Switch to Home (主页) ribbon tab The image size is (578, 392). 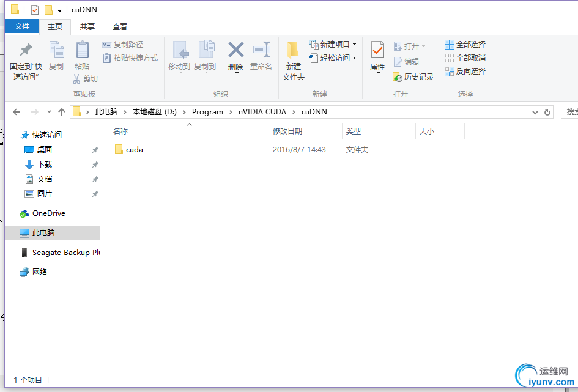pyautogui.click(x=55, y=26)
